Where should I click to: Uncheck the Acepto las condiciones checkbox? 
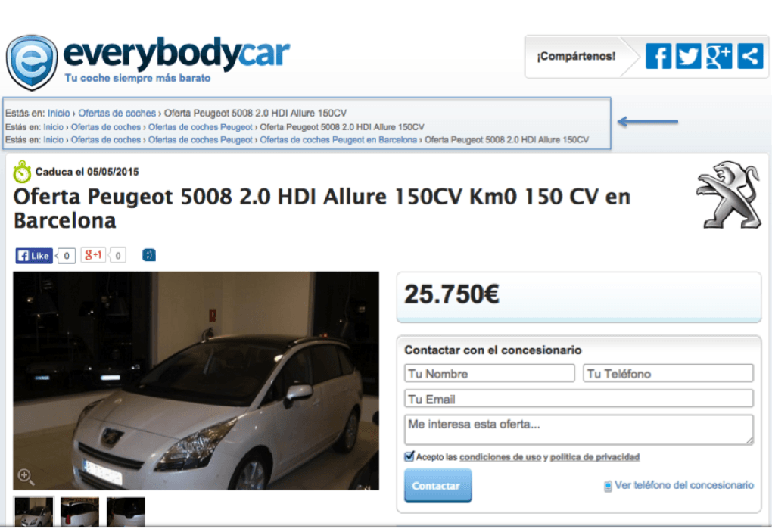[407, 456]
